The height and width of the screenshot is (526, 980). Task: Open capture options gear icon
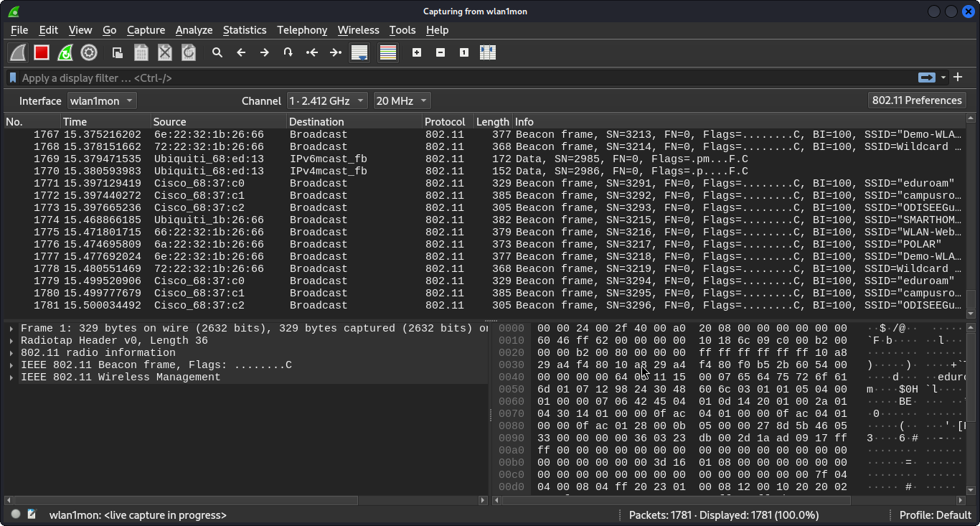point(89,52)
